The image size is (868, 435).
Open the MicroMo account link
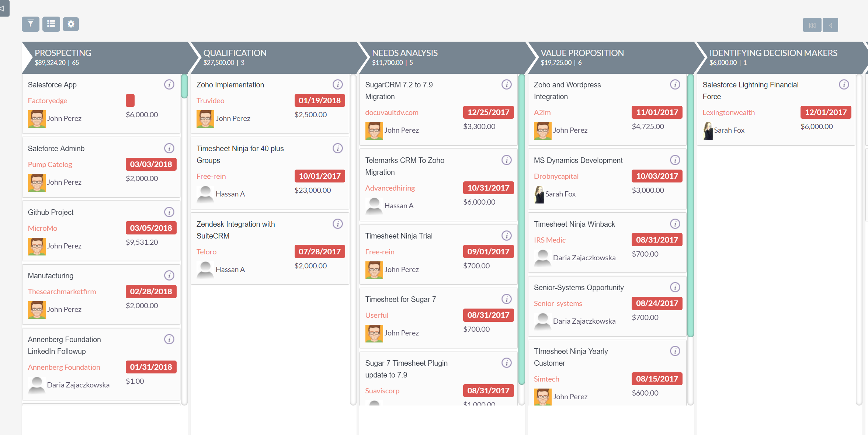42,228
